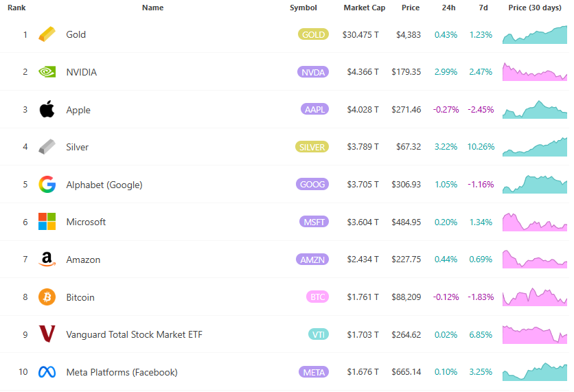Click the Silver bar icon
The image size is (574, 392).
pos(47,147)
